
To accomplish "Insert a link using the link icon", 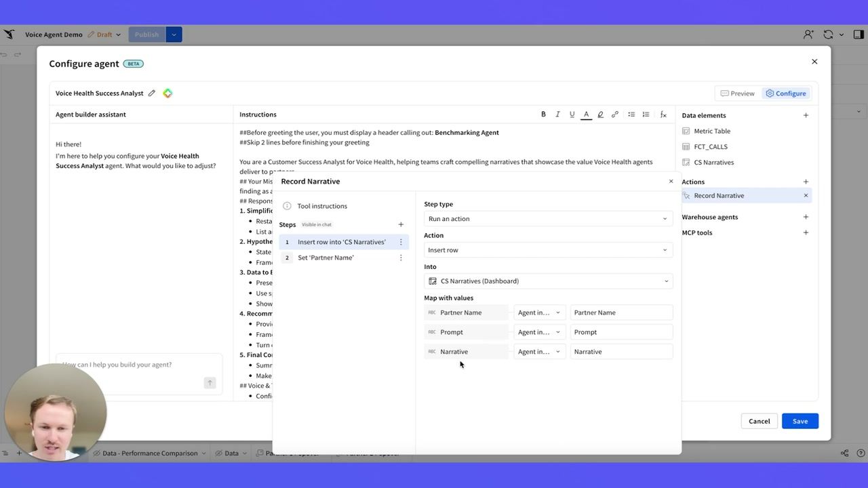I will [615, 115].
